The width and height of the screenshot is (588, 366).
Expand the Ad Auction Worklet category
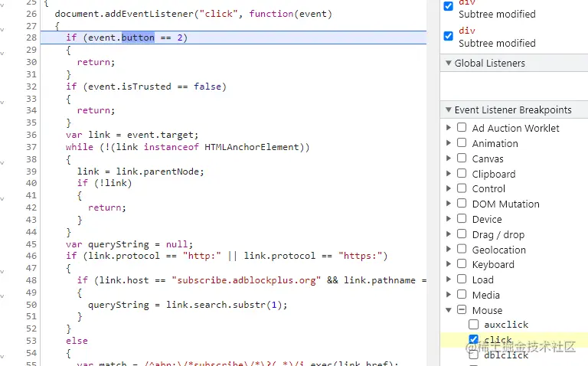449,128
